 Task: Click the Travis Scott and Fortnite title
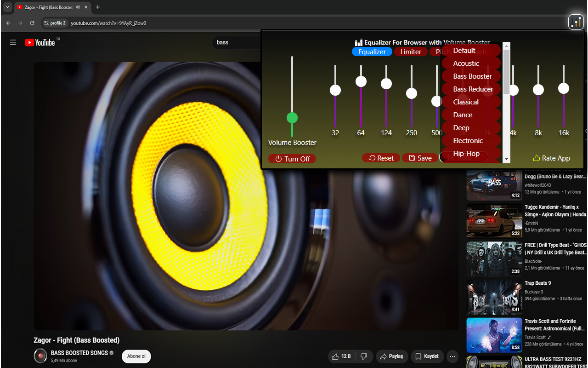coord(555,325)
